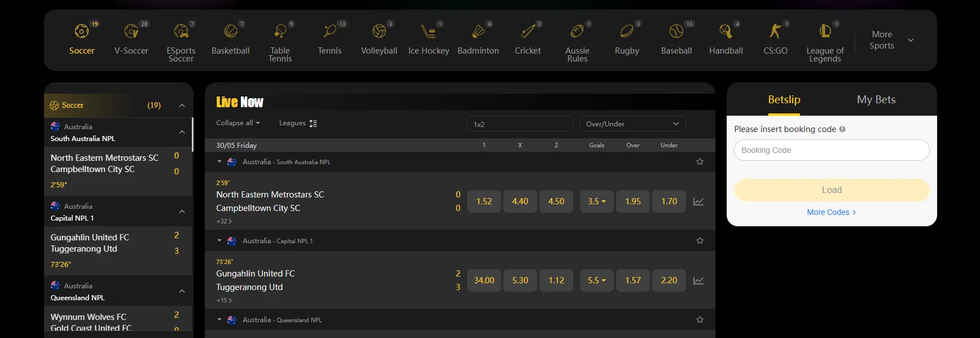Bet on home win odds 1.52
Image resolution: width=980 pixels, height=338 pixels.
484,201
